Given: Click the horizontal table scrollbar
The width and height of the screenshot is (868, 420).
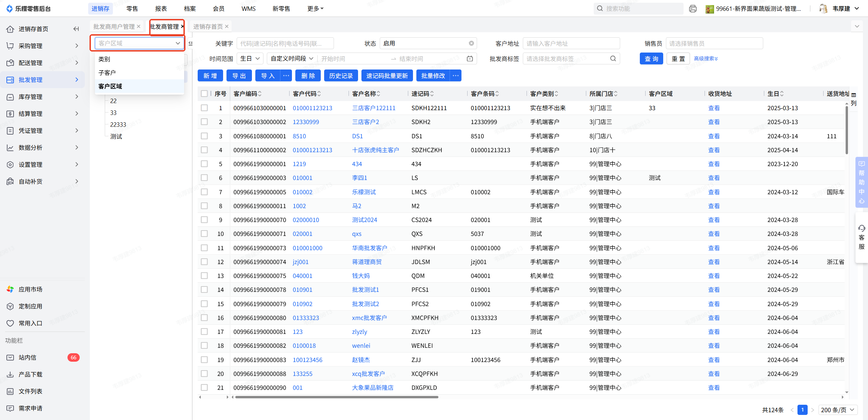Looking at the screenshot, I should click(336, 397).
